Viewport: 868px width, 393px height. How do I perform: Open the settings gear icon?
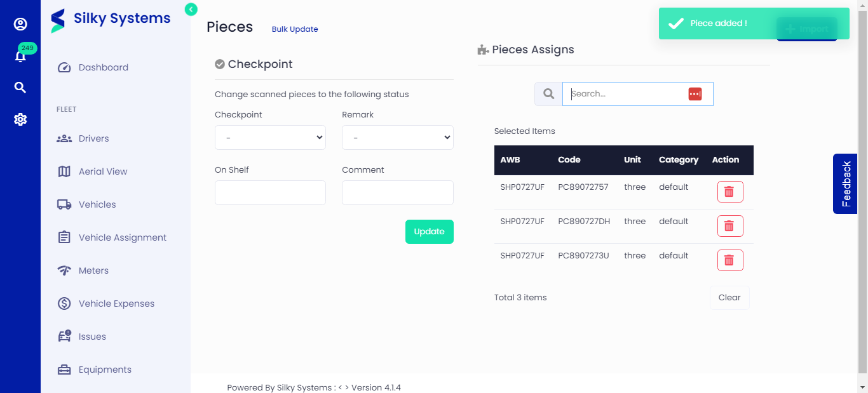(x=20, y=119)
